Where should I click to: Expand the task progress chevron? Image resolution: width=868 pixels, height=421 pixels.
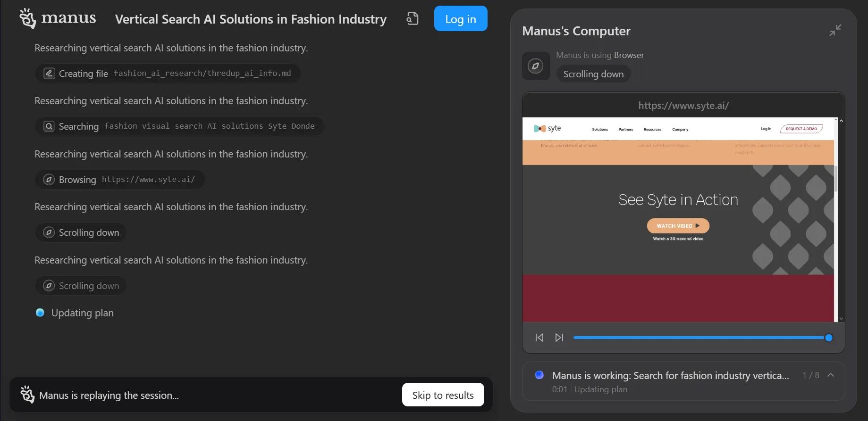click(831, 375)
